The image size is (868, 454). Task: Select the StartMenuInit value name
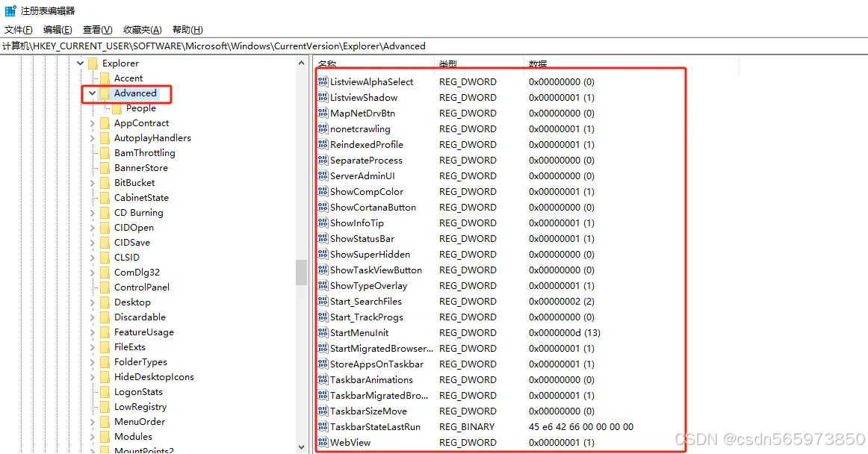click(359, 333)
